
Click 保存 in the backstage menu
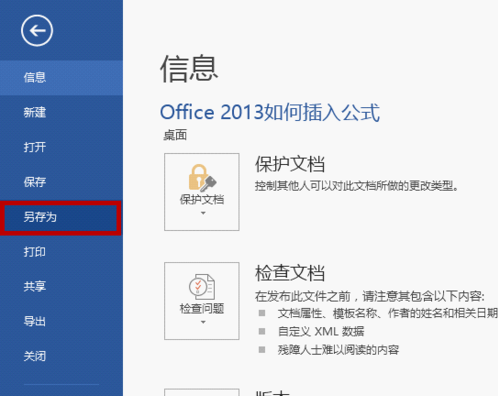[x=61, y=182]
